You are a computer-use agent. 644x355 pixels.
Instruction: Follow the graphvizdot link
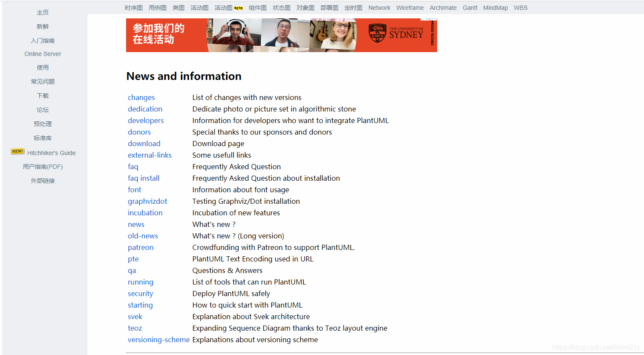[147, 201]
